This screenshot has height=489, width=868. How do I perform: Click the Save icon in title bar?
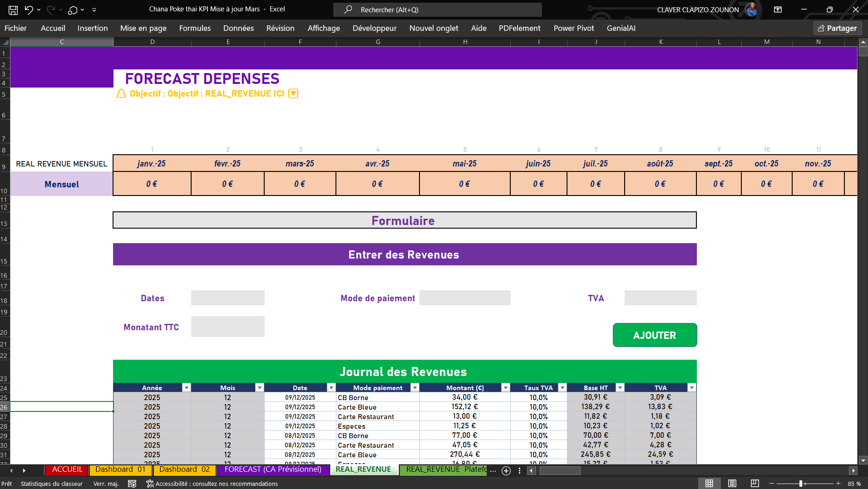[13, 10]
